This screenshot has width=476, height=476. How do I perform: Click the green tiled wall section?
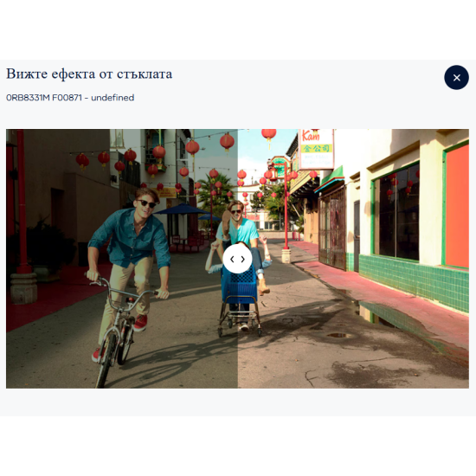tap(414, 280)
